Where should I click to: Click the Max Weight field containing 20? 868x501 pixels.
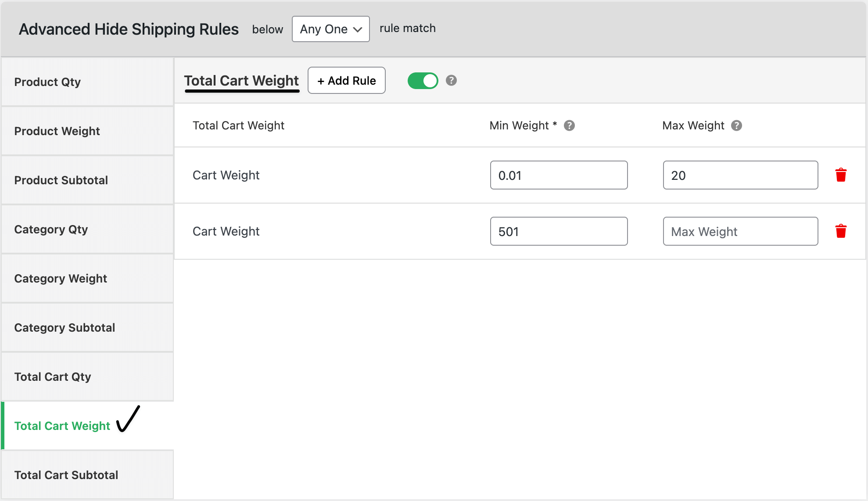point(740,175)
